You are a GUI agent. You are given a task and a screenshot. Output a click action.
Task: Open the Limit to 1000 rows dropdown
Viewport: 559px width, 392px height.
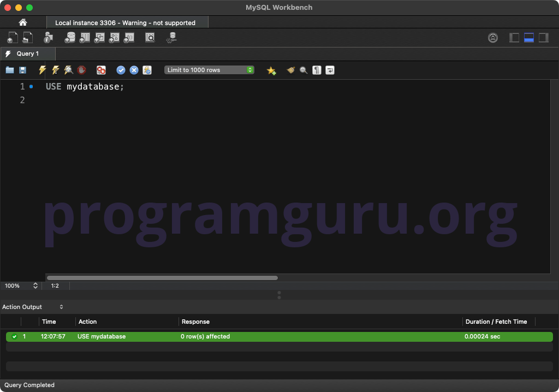tap(209, 70)
